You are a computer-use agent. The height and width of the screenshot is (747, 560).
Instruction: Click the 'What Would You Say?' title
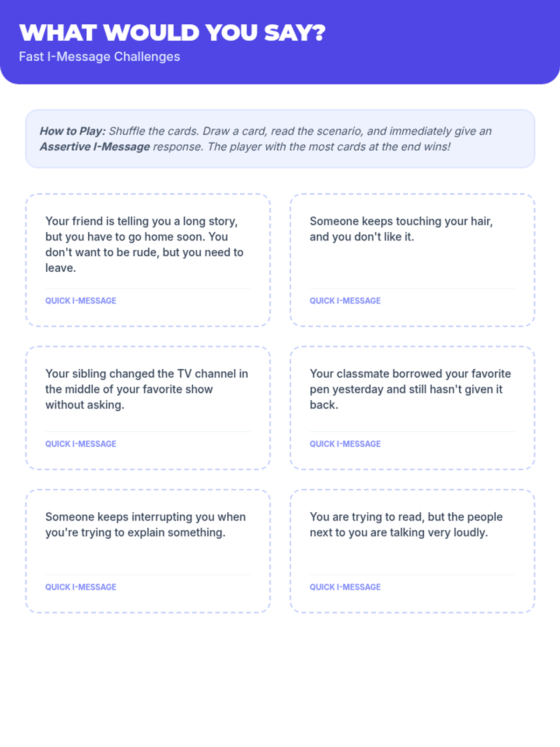(x=172, y=33)
